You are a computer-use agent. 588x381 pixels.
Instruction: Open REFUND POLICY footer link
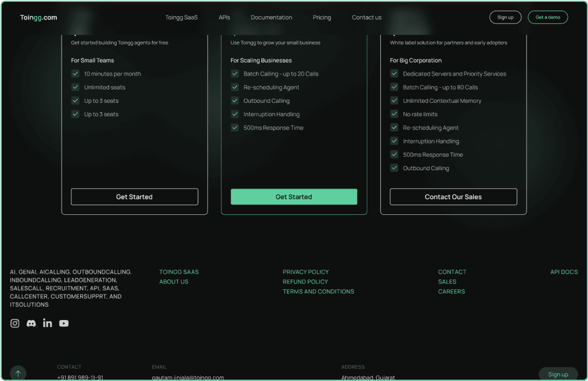pyautogui.click(x=305, y=282)
